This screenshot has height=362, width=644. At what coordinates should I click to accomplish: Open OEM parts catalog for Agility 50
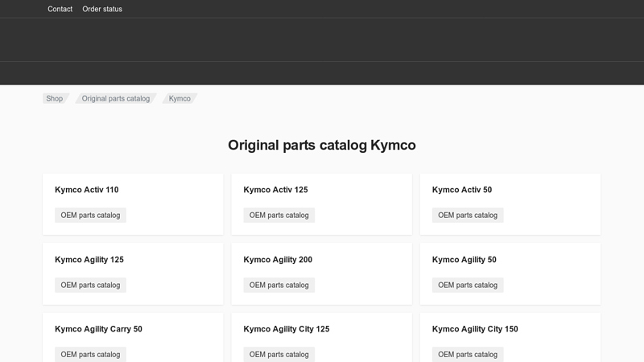[x=468, y=285]
